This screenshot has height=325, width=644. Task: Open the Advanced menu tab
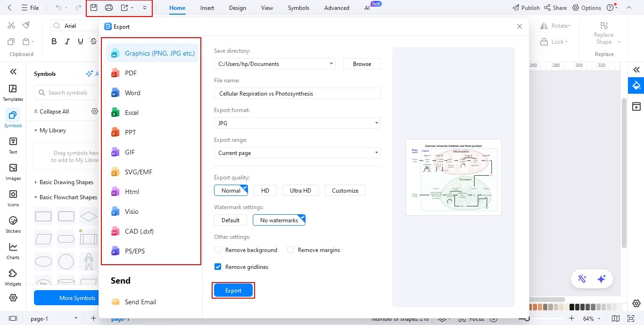tap(336, 8)
